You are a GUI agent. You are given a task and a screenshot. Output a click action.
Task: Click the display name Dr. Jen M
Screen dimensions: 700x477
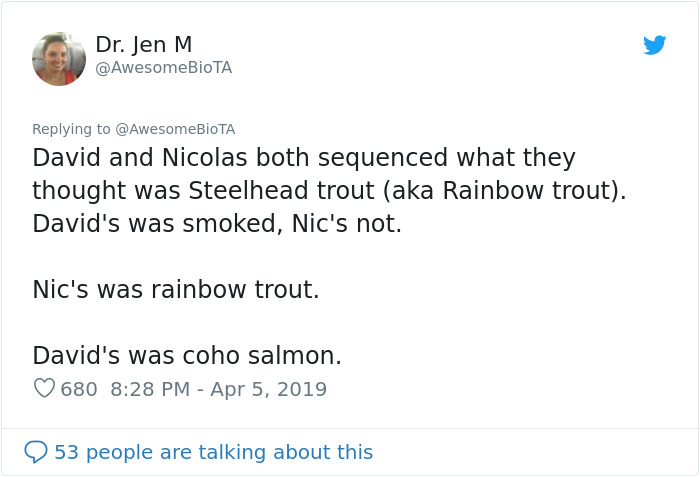pos(144,44)
